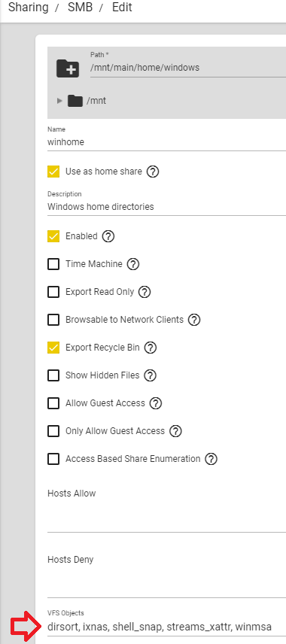Screen dimensions: 286x644
Task: Open help for Browsable to Network Clients
Action: pos(194,320)
